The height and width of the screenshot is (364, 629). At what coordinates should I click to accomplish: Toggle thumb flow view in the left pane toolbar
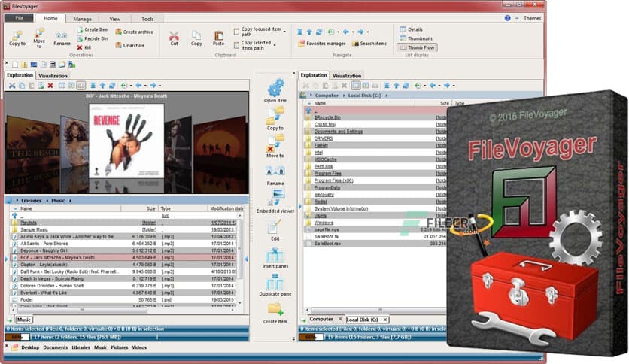pyautogui.click(x=81, y=86)
